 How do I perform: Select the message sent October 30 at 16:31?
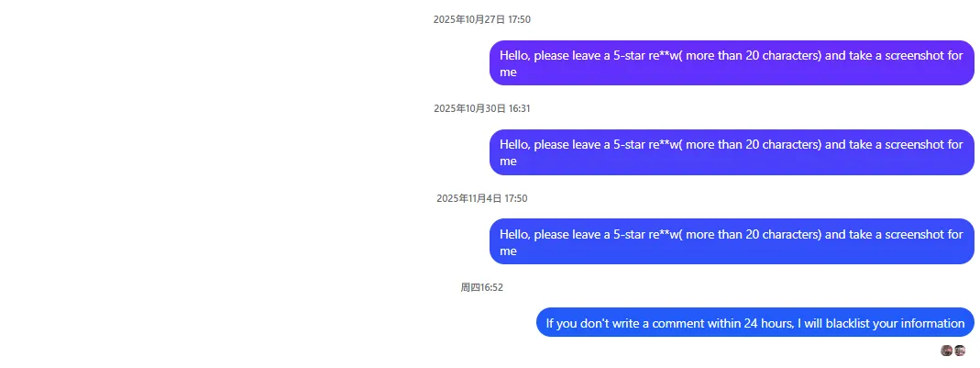(731, 152)
